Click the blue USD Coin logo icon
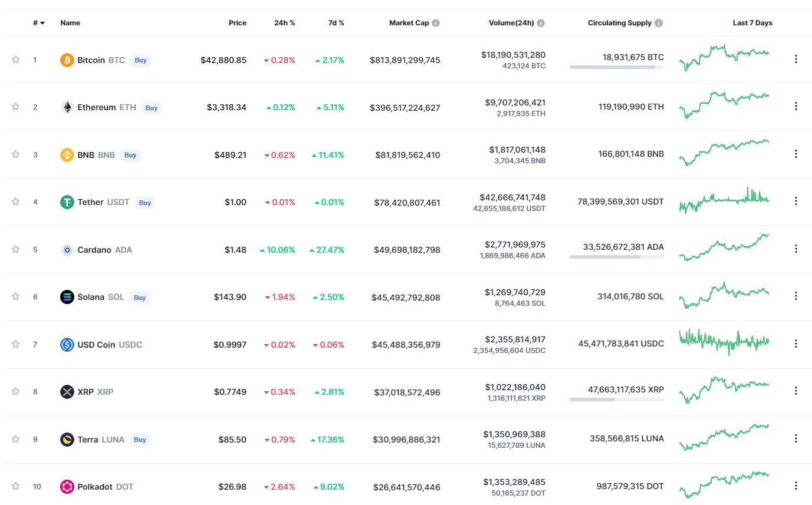 tap(67, 345)
